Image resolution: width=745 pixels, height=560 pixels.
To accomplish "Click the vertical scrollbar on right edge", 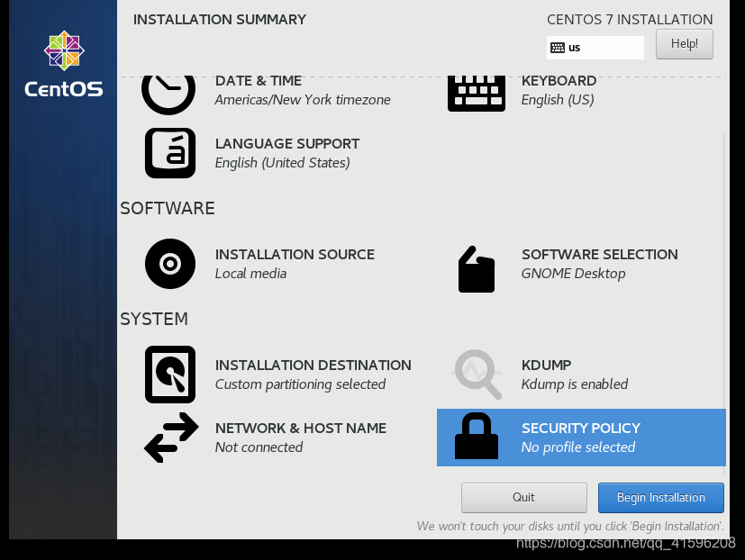I will (723, 303).
